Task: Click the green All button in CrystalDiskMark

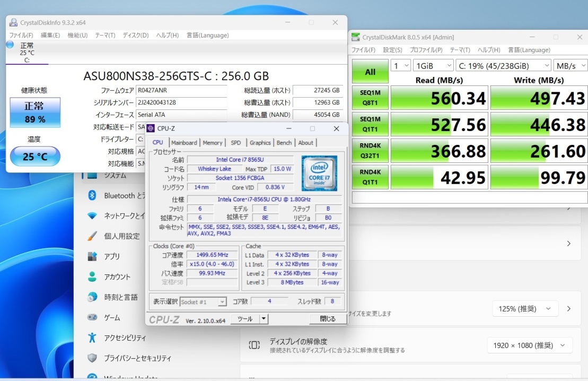Action: coord(370,72)
